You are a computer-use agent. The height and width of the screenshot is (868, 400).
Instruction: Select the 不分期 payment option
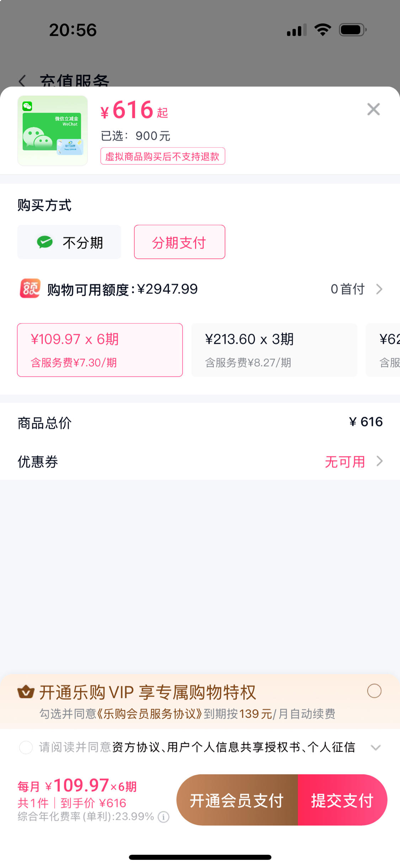pos(69,242)
